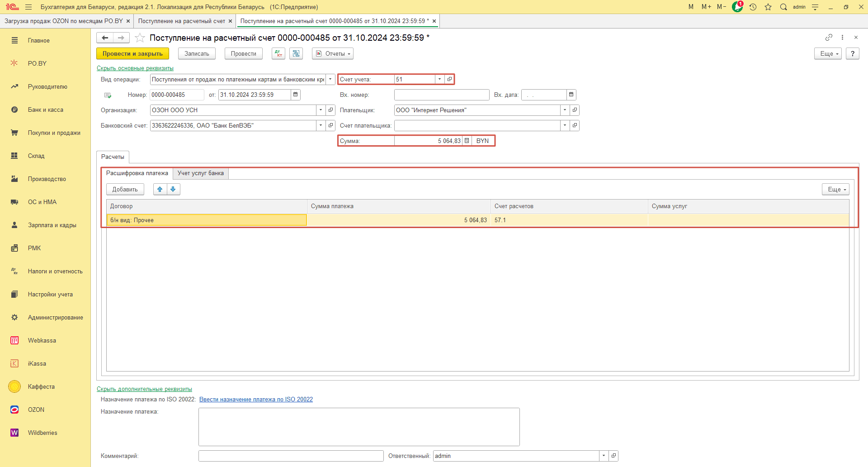Screen dimensions: 868x467
Task: Go back with the left arrow button
Action: click(105, 38)
